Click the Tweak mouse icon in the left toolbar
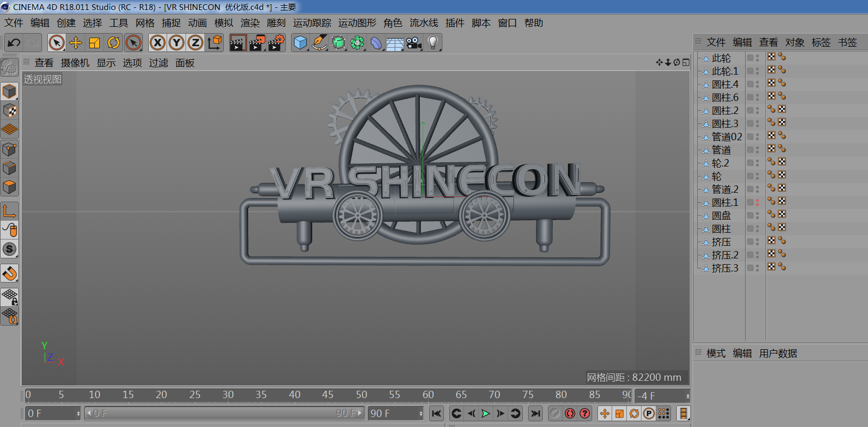Image resolution: width=868 pixels, height=427 pixels. (x=9, y=230)
